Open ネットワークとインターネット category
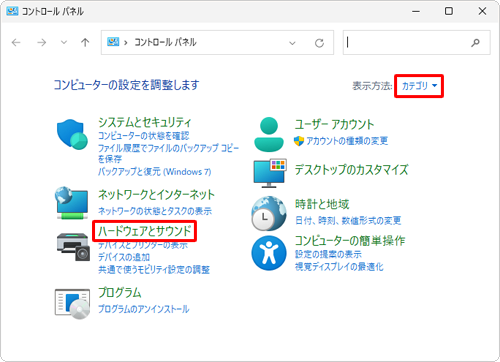The height and width of the screenshot is (362, 500). click(156, 195)
